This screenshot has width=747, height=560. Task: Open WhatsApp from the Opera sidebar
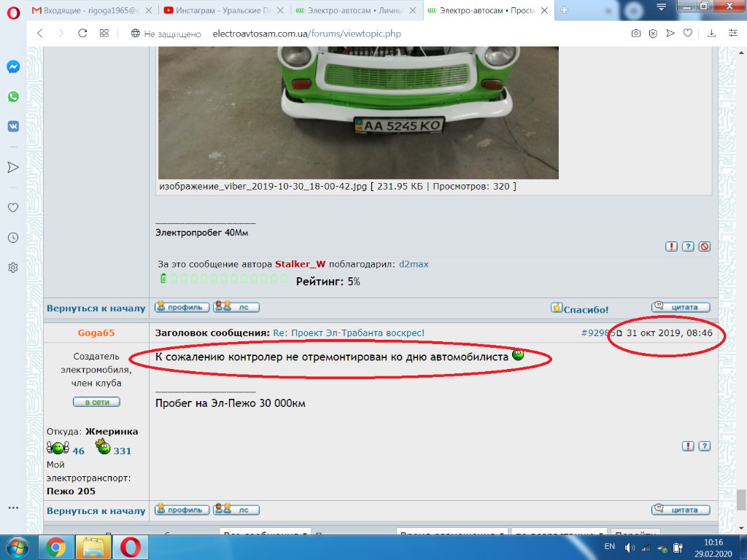13,96
